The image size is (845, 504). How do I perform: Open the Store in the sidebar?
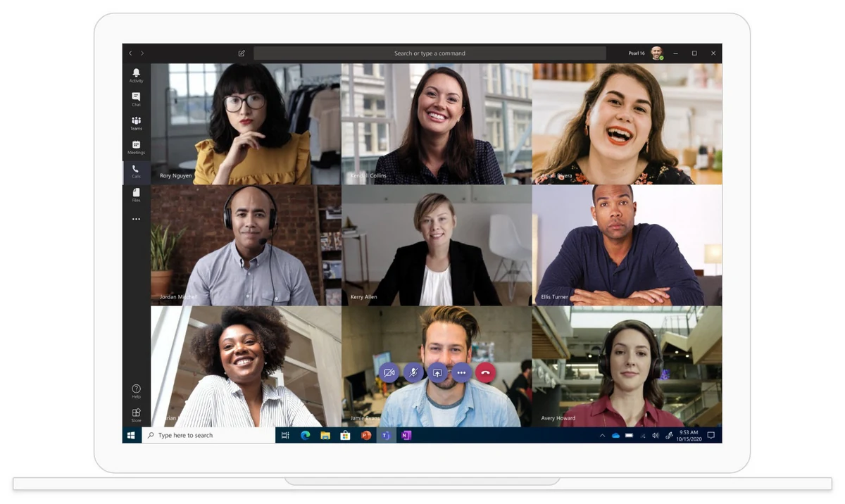pos(136,415)
